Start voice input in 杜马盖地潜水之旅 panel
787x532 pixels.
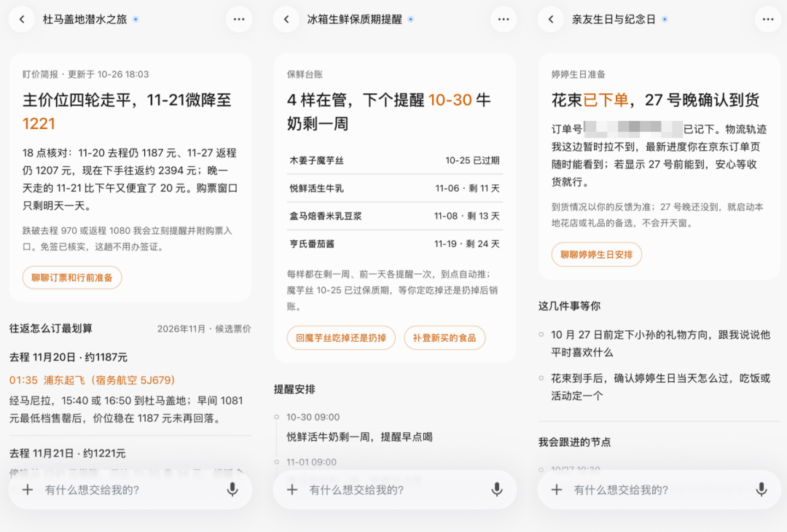pos(232,490)
